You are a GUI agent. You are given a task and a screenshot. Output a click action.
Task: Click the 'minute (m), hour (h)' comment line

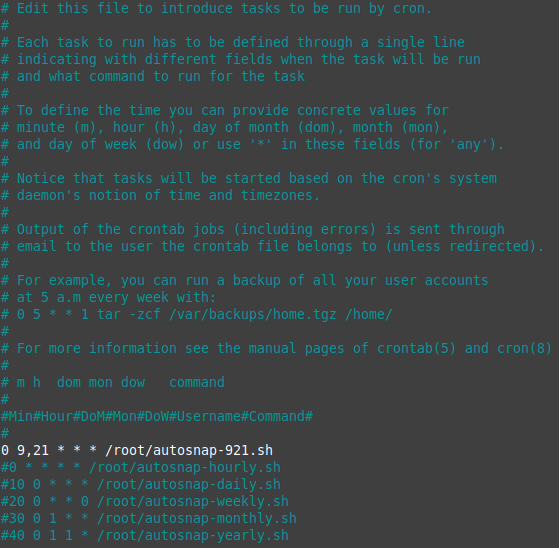[x=225, y=127]
